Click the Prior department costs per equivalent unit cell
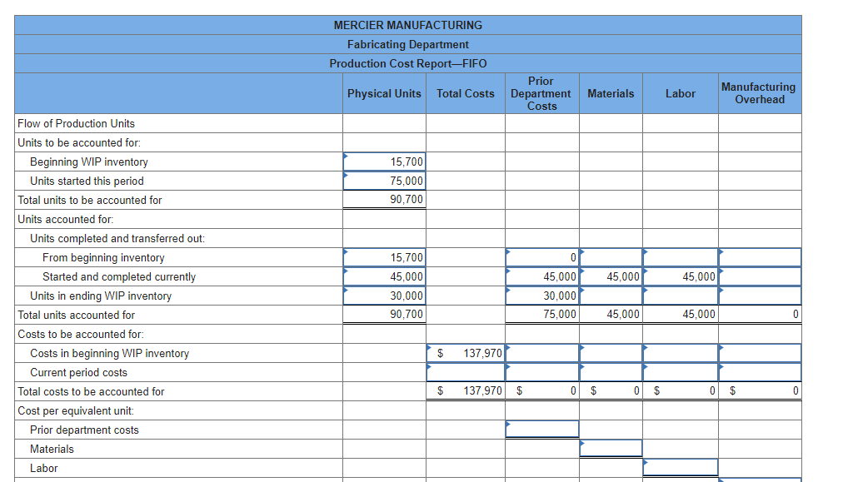This screenshot has width=868, height=482. (x=541, y=429)
